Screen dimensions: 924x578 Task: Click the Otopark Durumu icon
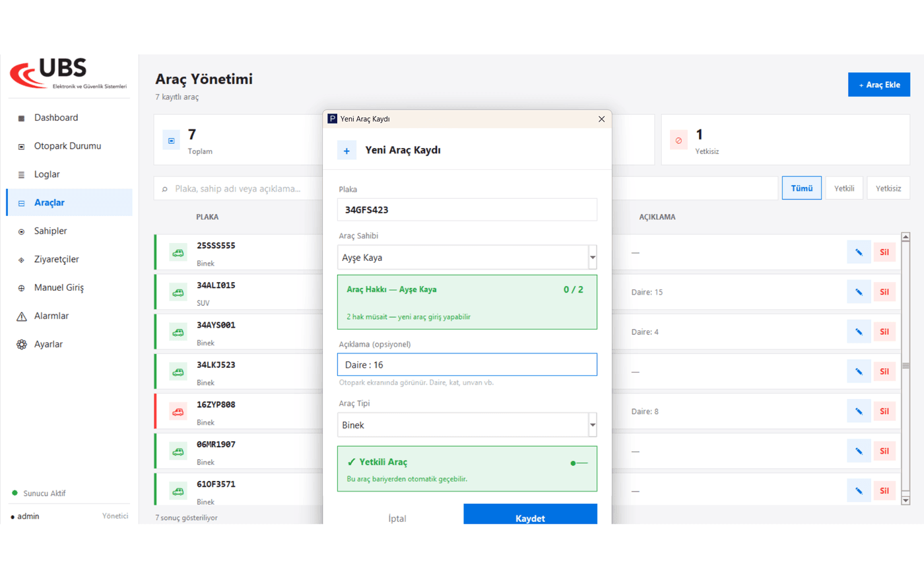pos(21,147)
